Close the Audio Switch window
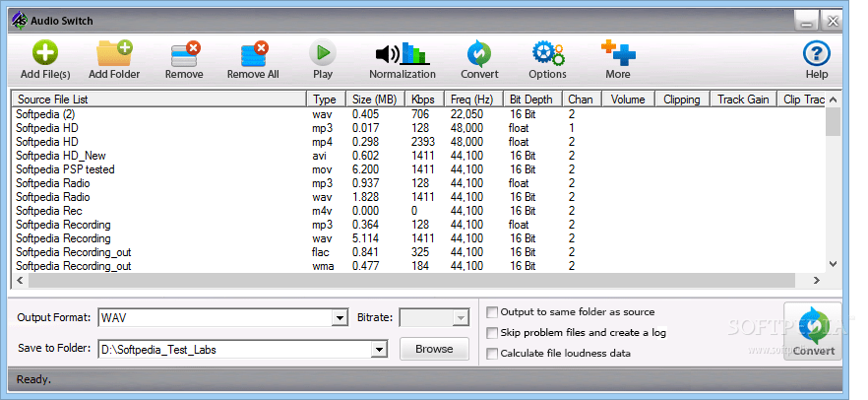Image resolution: width=868 pixels, height=400 pixels. (832, 22)
